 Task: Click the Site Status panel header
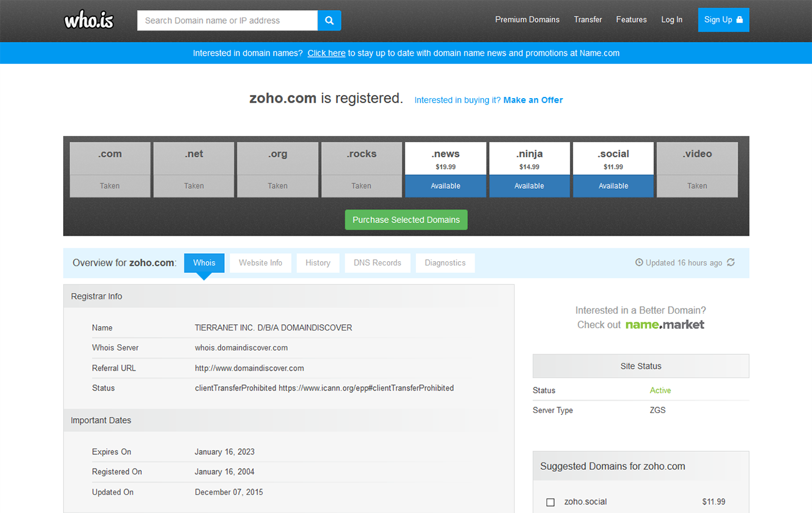[x=641, y=366]
